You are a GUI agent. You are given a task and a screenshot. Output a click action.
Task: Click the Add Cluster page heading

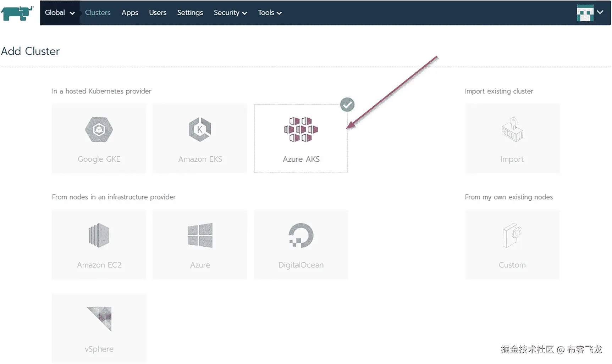[31, 51]
